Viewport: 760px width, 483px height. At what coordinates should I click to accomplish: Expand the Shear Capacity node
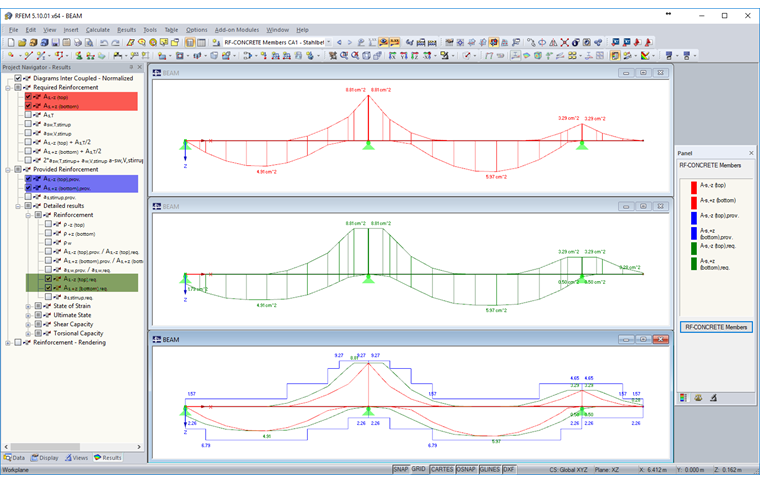(28, 325)
